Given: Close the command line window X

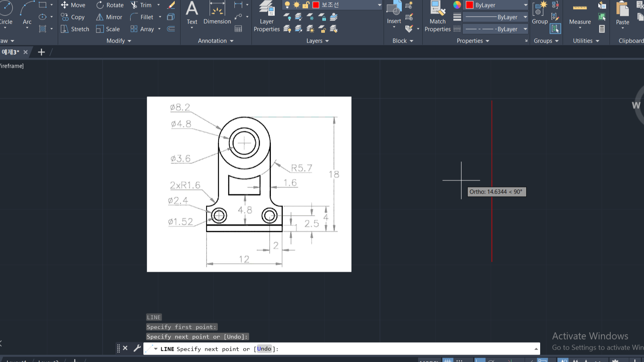Looking at the screenshot, I should click(x=125, y=348).
